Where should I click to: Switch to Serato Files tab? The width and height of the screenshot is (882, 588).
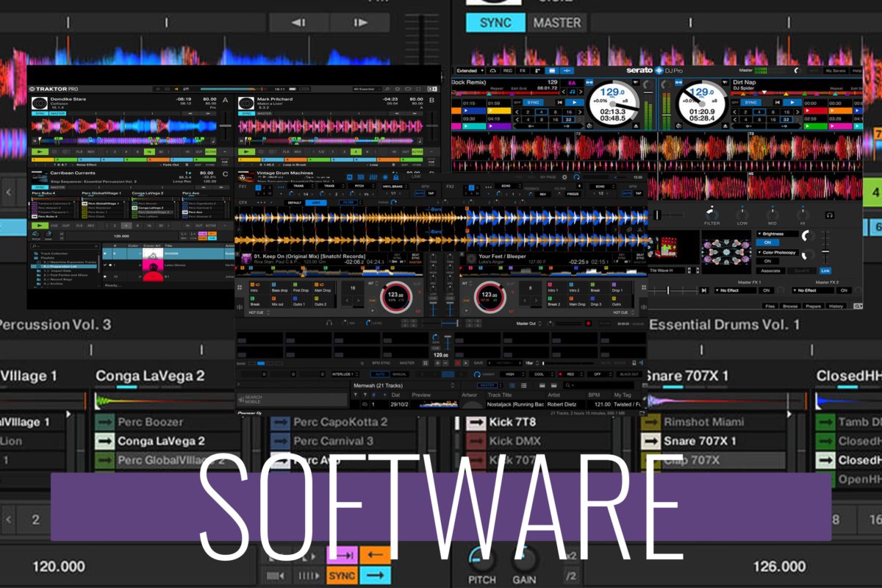(769, 306)
